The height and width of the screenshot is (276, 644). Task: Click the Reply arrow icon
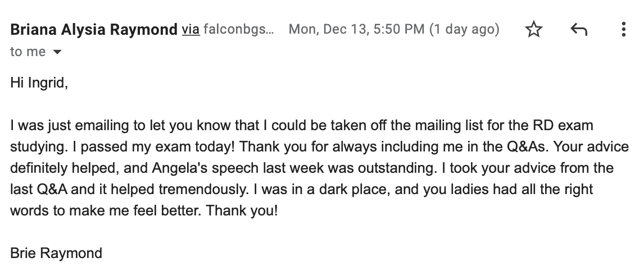tap(579, 30)
